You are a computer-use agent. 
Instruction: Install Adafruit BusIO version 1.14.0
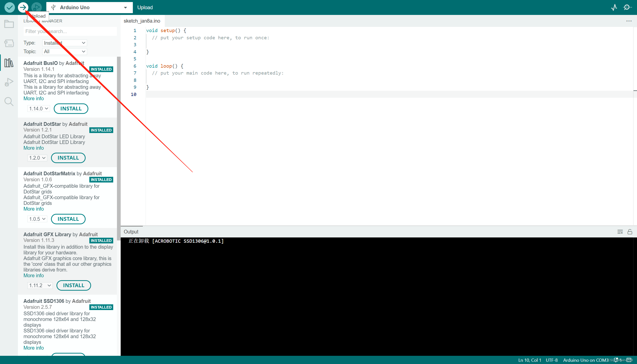tap(71, 108)
